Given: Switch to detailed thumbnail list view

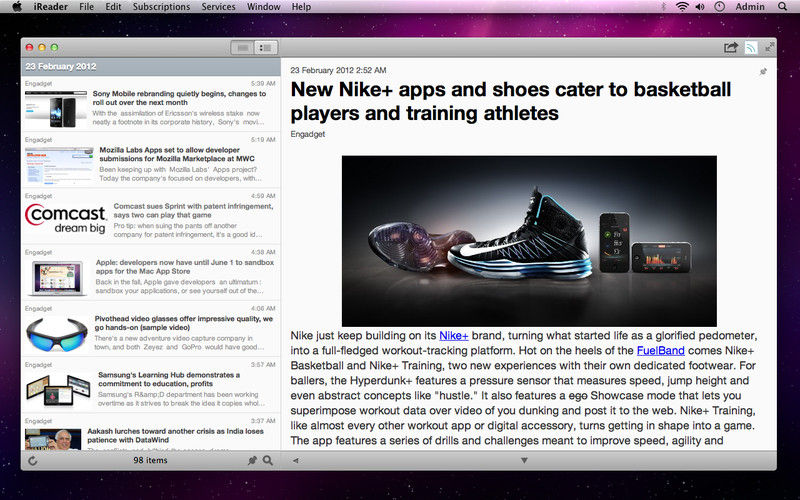Looking at the screenshot, I should 266,47.
